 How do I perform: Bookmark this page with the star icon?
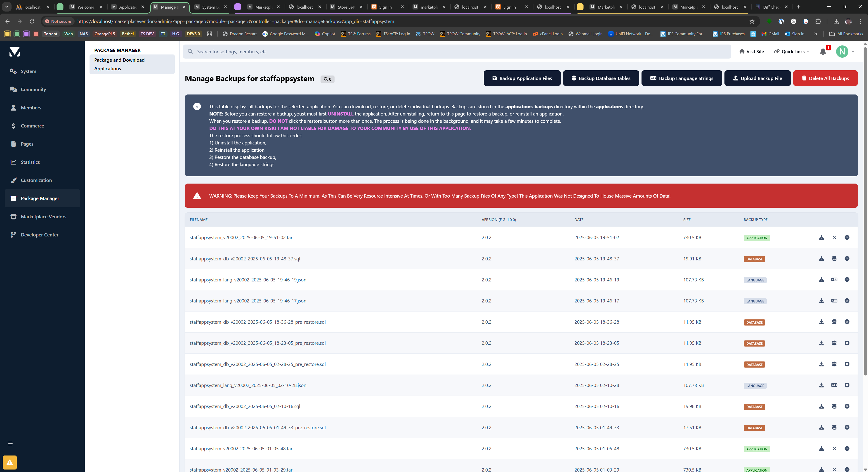(752, 21)
